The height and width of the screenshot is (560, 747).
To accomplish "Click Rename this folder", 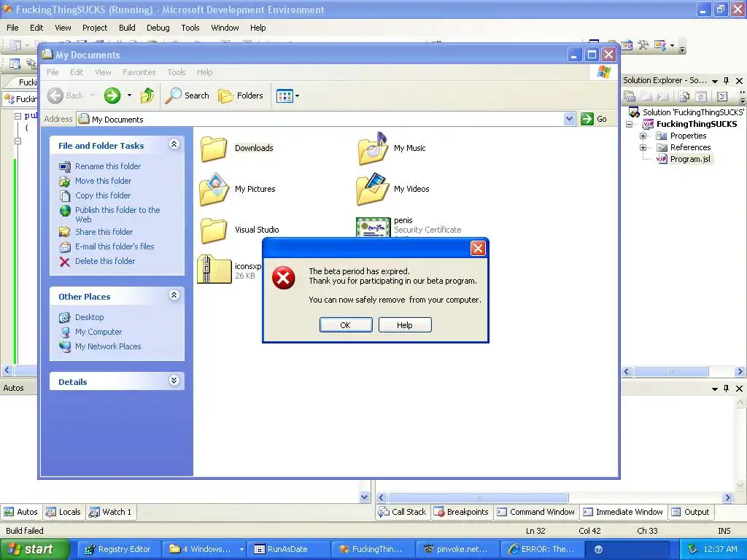I will coord(108,166).
